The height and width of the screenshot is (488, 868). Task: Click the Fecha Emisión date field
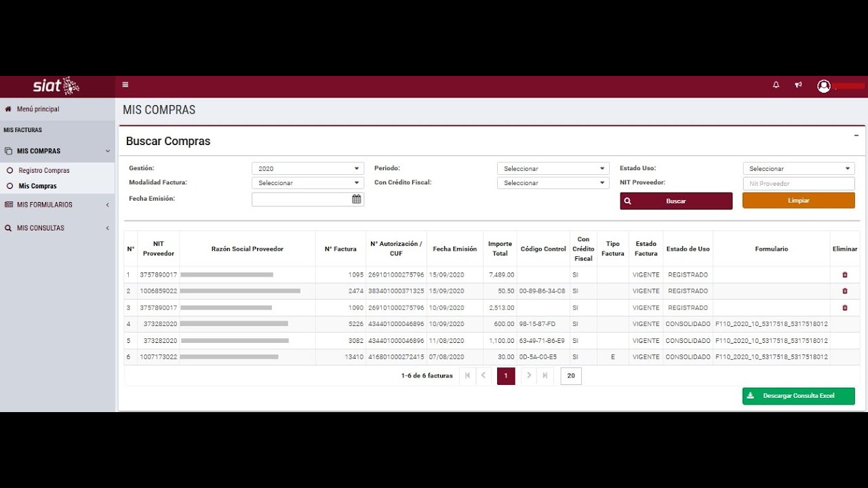301,199
